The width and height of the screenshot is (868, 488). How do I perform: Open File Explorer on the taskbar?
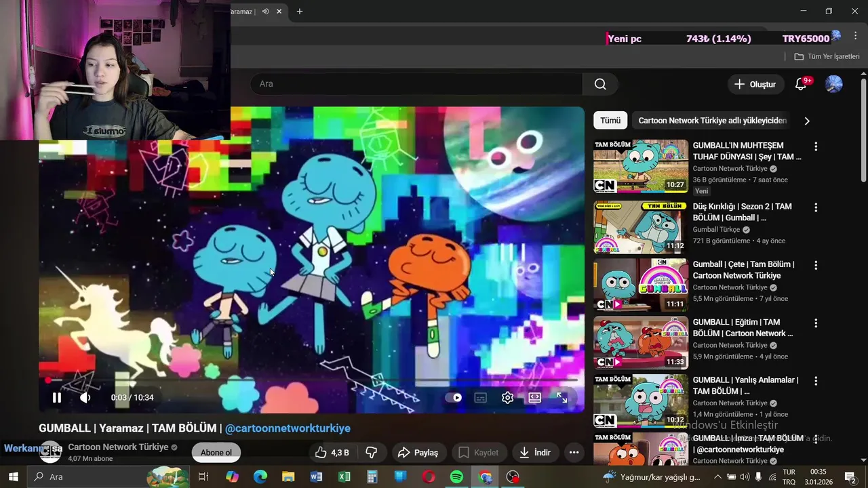(288, 476)
